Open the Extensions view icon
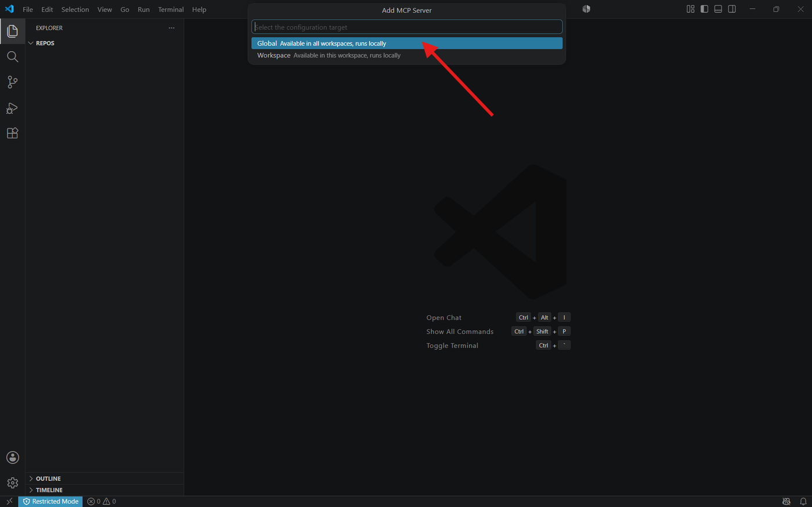 click(x=12, y=133)
